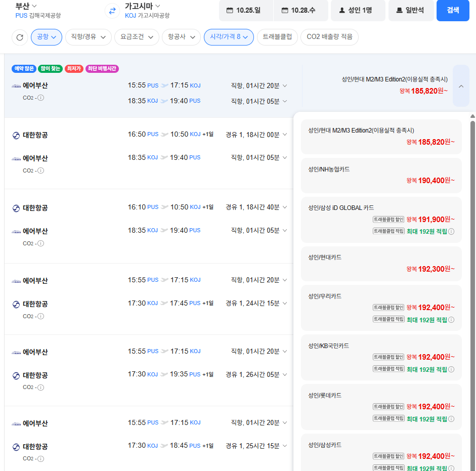
Task: Click the 왕복 185,820원 price in first result
Action: click(423, 91)
